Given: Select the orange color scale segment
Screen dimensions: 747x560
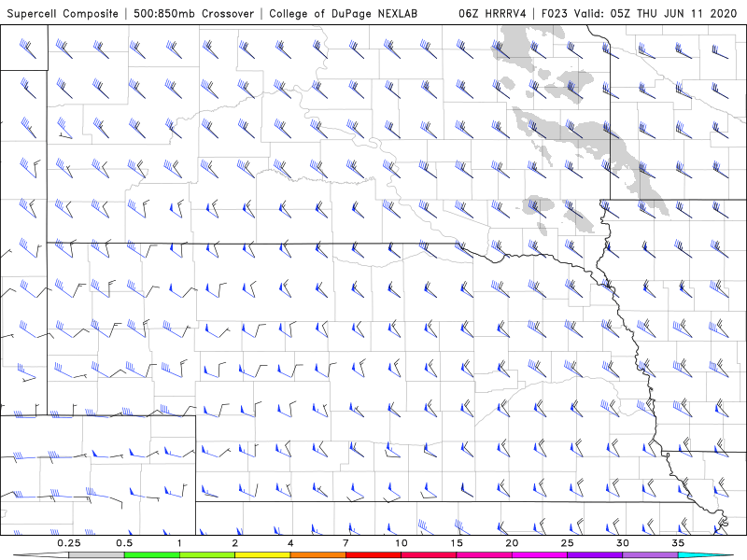Looking at the screenshot, I should tap(317, 555).
